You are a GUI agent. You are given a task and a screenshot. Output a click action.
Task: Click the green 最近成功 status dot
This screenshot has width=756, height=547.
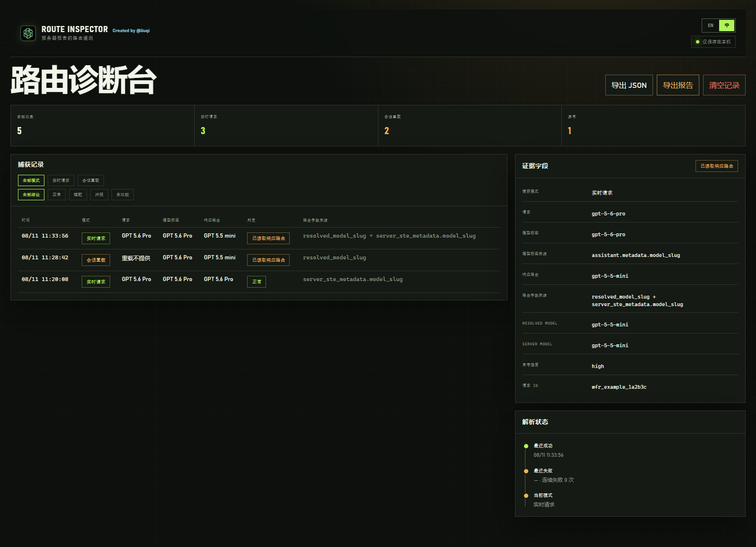click(x=526, y=446)
